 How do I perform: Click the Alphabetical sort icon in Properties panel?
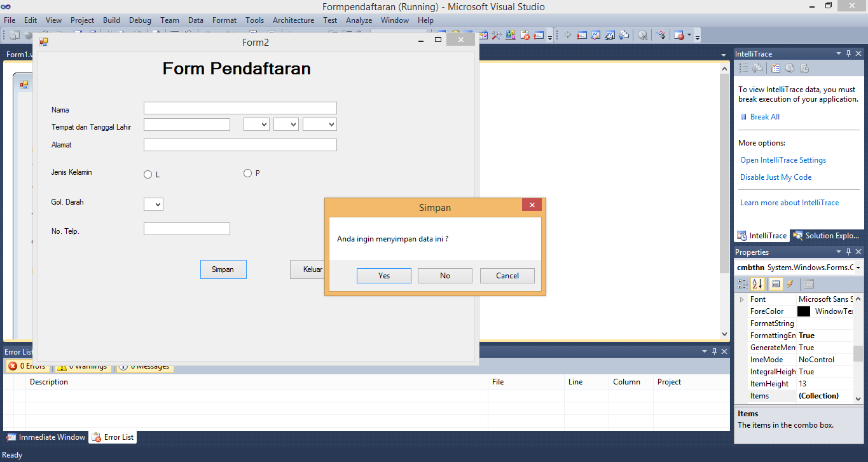[757, 283]
